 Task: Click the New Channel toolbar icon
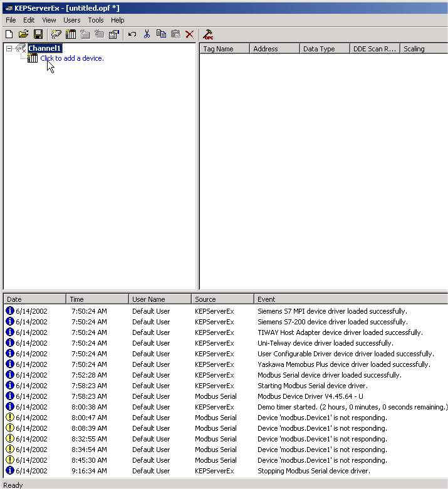pos(56,34)
